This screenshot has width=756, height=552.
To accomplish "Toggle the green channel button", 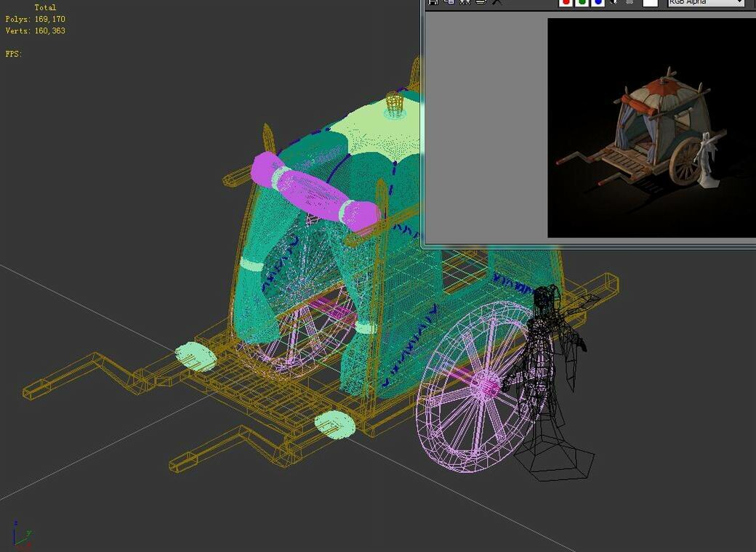I will pos(582,2).
